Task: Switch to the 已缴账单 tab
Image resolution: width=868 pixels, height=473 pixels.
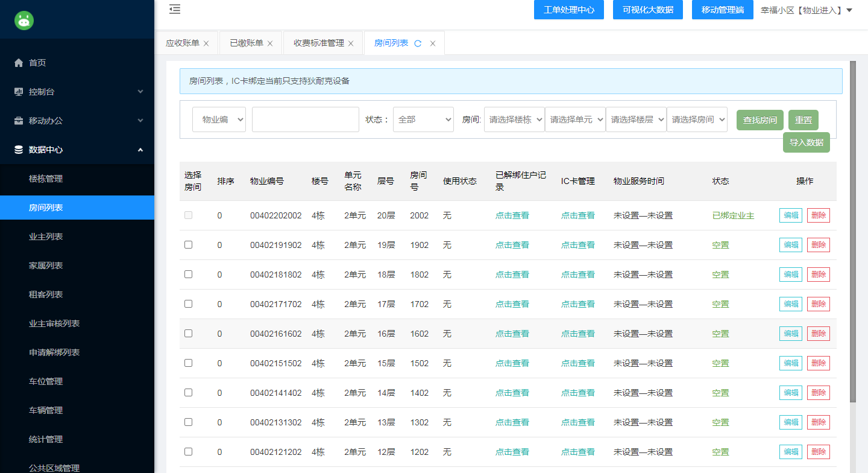Action: [x=246, y=43]
